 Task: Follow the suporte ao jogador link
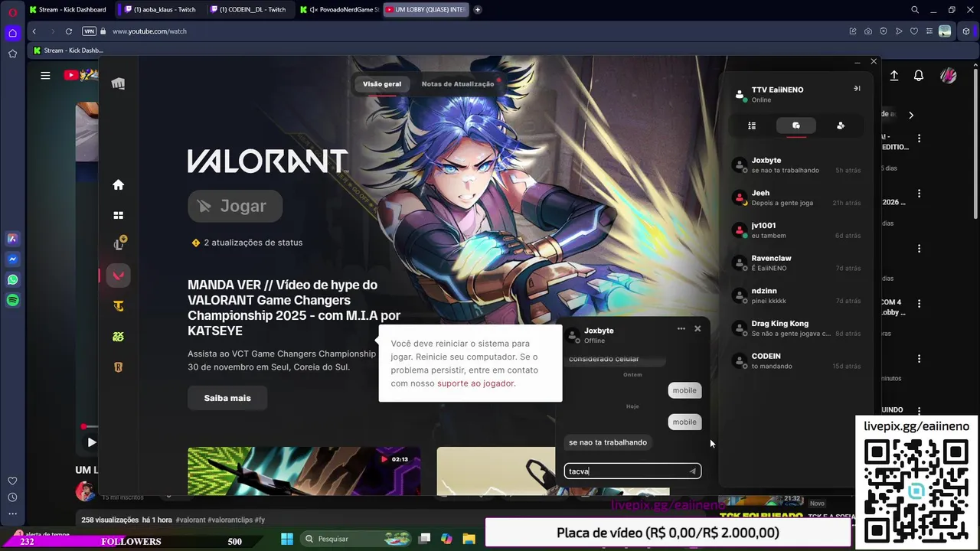[x=475, y=383]
